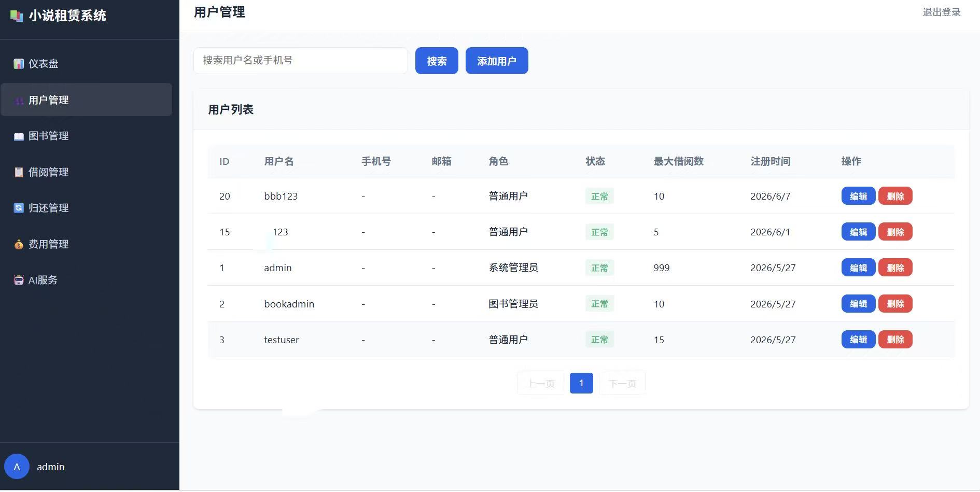The width and height of the screenshot is (980, 492).
Task: Edit user bookadmin
Action: [858, 303]
